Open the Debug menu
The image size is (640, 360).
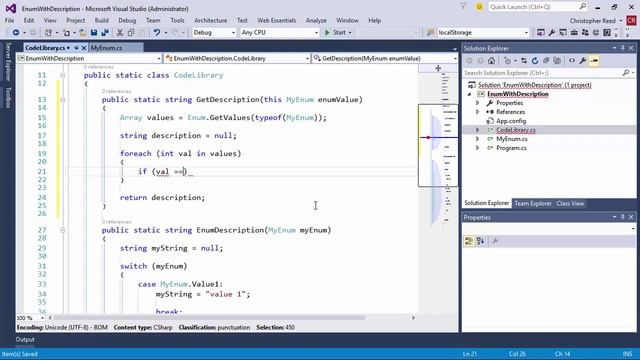(x=127, y=20)
